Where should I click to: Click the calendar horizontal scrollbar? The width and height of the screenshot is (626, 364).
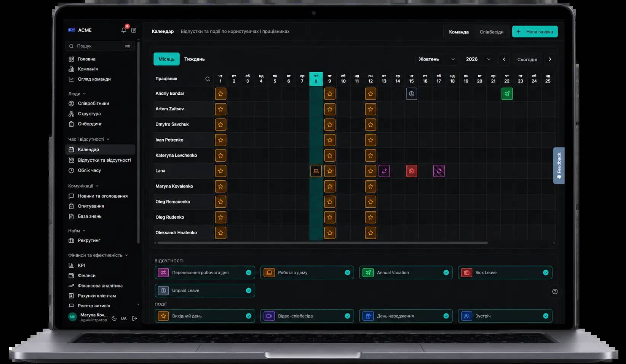322,243
